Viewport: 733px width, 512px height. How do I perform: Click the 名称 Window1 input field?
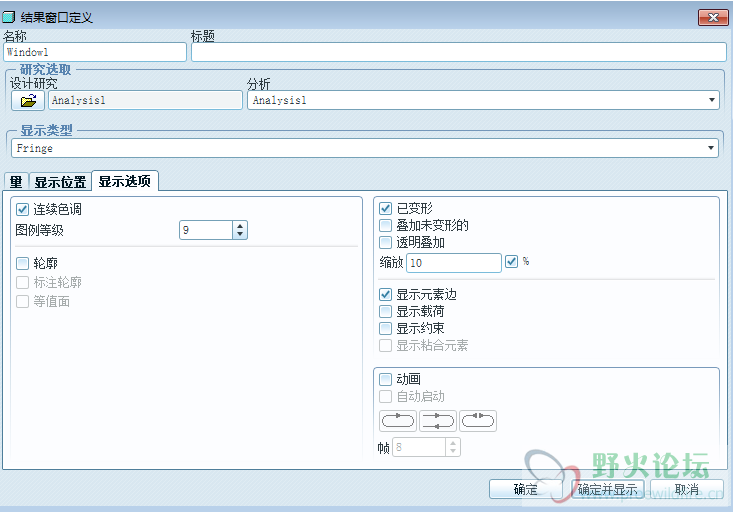pos(95,52)
